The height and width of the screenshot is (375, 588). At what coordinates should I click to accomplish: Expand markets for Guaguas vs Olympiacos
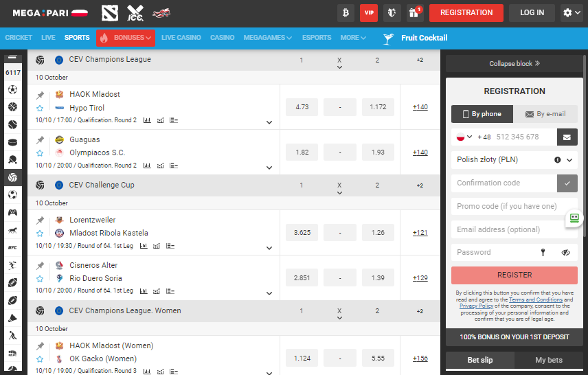pyautogui.click(x=269, y=168)
